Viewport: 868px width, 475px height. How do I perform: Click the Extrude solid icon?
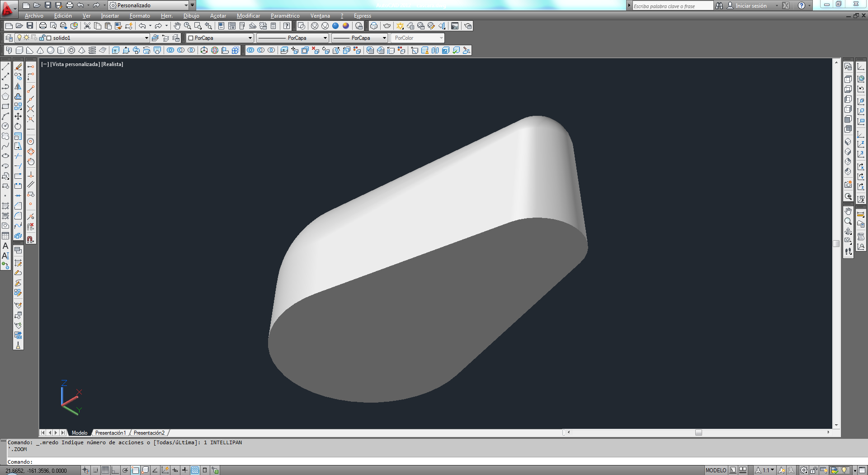point(116,50)
